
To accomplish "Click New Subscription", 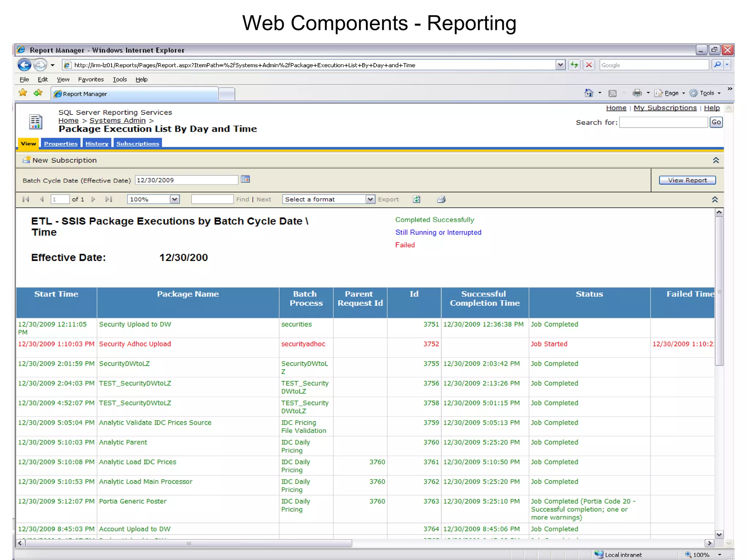I will pos(59,160).
